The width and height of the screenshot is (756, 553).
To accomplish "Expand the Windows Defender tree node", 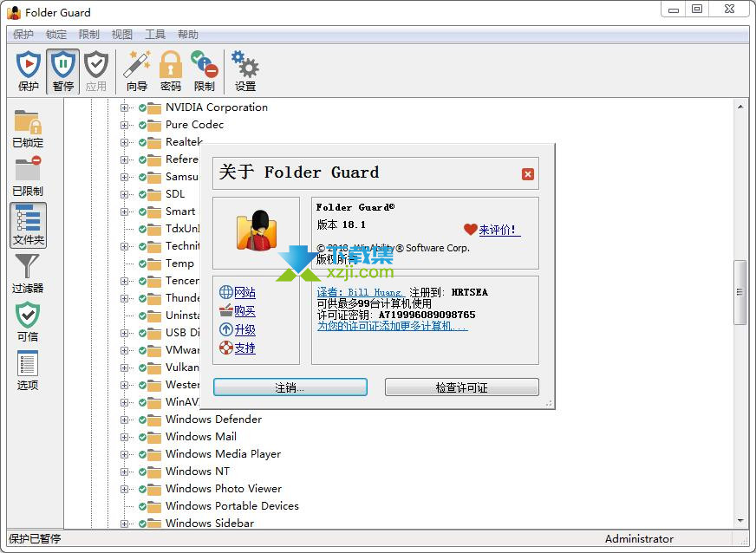I will [124, 420].
